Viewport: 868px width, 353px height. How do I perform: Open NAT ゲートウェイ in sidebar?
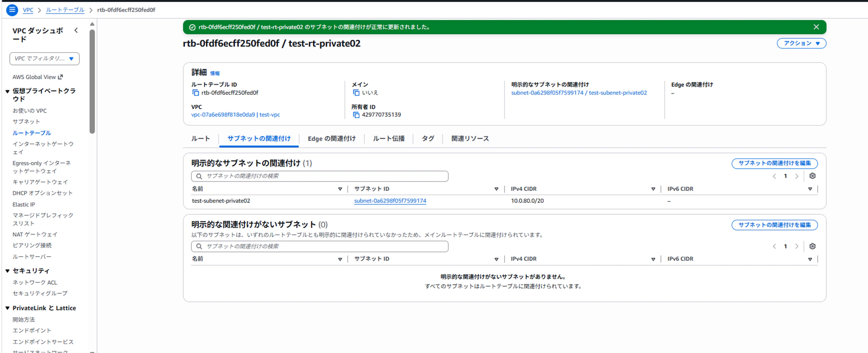35,235
